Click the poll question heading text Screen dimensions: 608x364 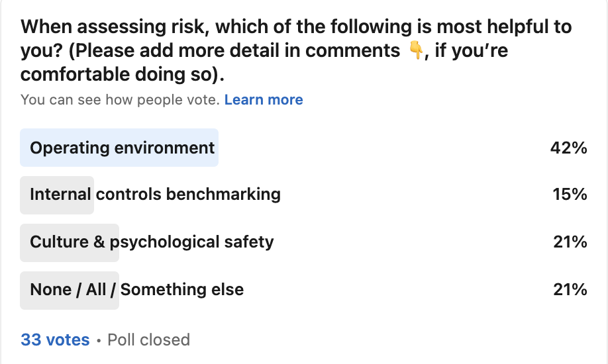pos(296,50)
